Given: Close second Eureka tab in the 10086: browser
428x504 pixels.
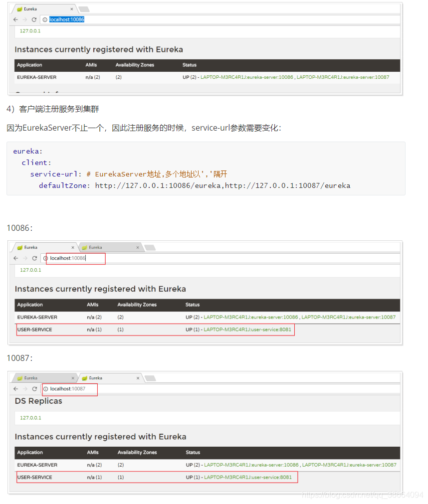Looking at the screenshot, I should (138, 247).
